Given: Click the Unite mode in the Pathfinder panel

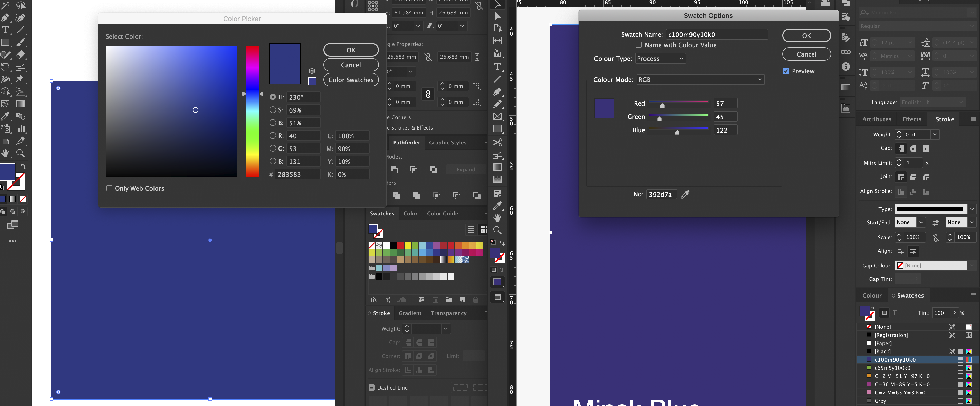Looking at the screenshot, I should click(395, 170).
